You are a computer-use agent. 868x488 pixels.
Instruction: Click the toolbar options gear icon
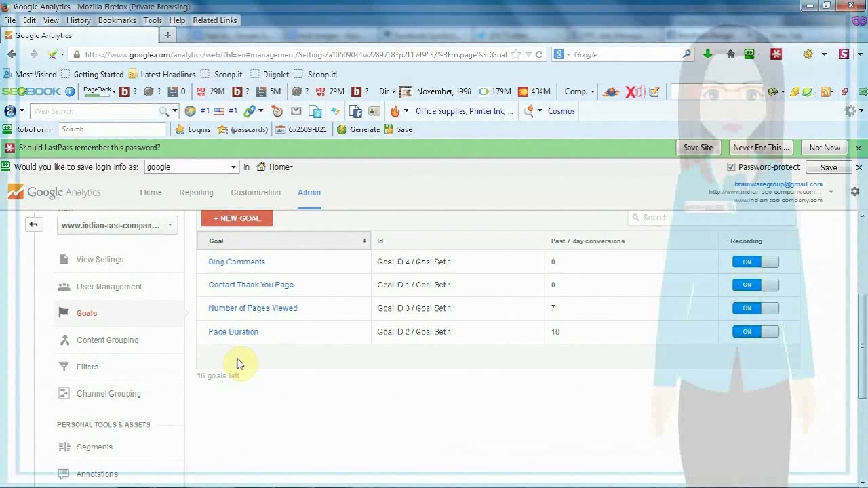tap(850, 111)
